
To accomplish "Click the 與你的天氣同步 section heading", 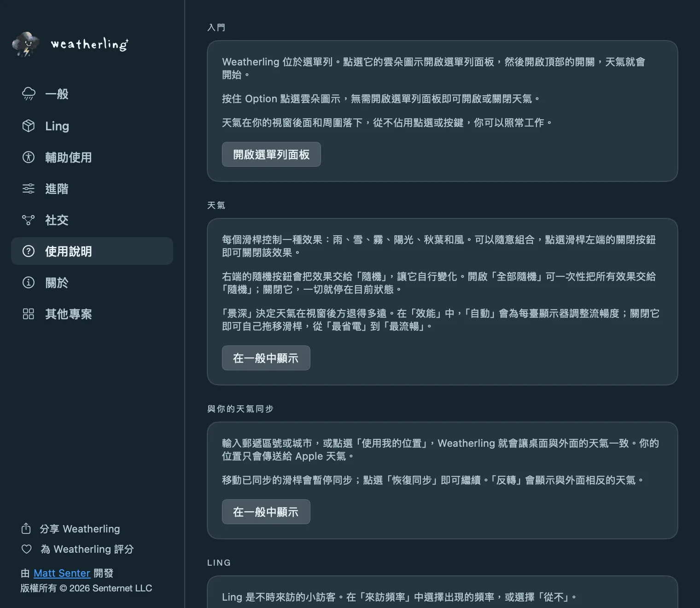I will pyautogui.click(x=240, y=409).
